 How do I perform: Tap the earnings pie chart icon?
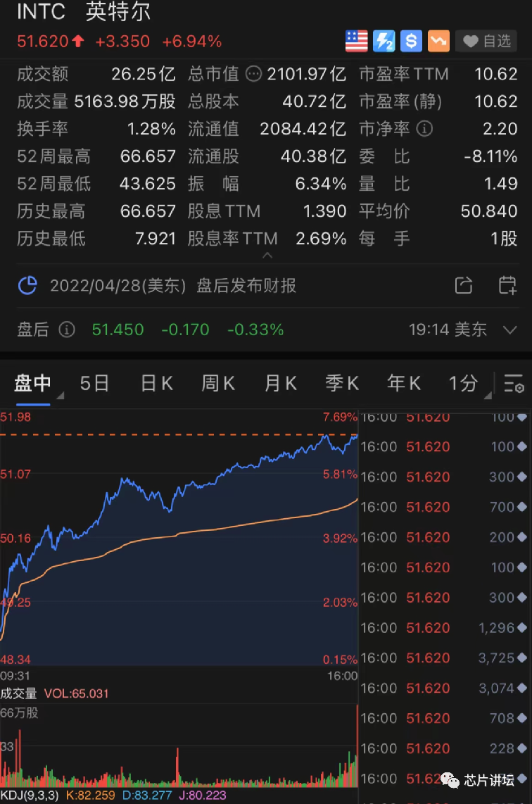(x=27, y=286)
